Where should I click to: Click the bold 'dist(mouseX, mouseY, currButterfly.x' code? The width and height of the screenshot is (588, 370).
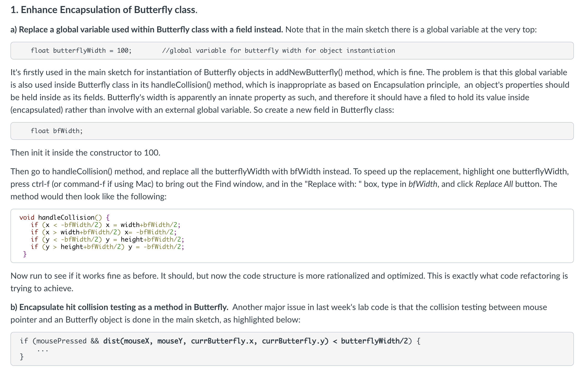180,341
